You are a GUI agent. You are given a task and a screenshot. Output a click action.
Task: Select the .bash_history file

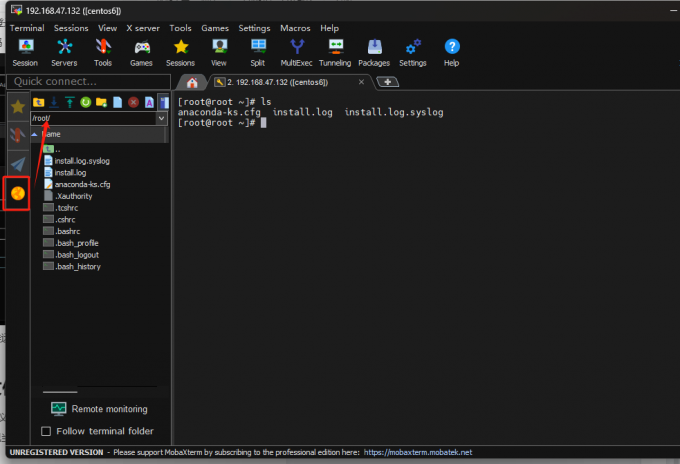[72, 266]
